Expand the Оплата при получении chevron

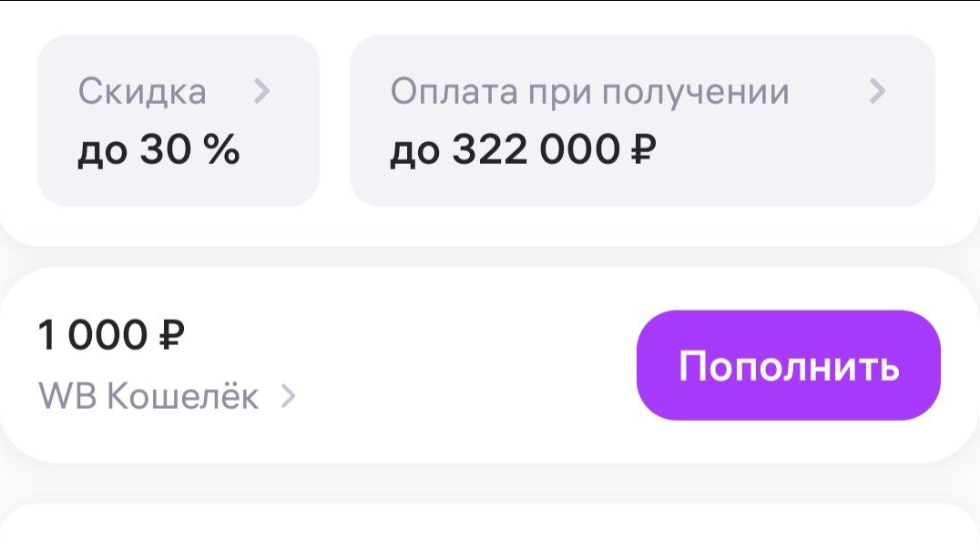pos(876,91)
